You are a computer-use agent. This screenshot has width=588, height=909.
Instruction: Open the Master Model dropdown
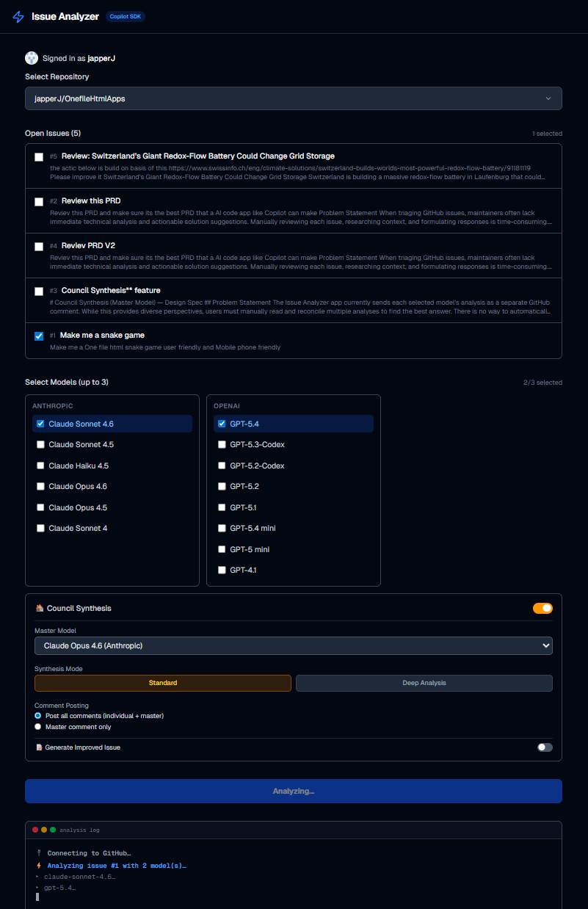[x=294, y=645]
